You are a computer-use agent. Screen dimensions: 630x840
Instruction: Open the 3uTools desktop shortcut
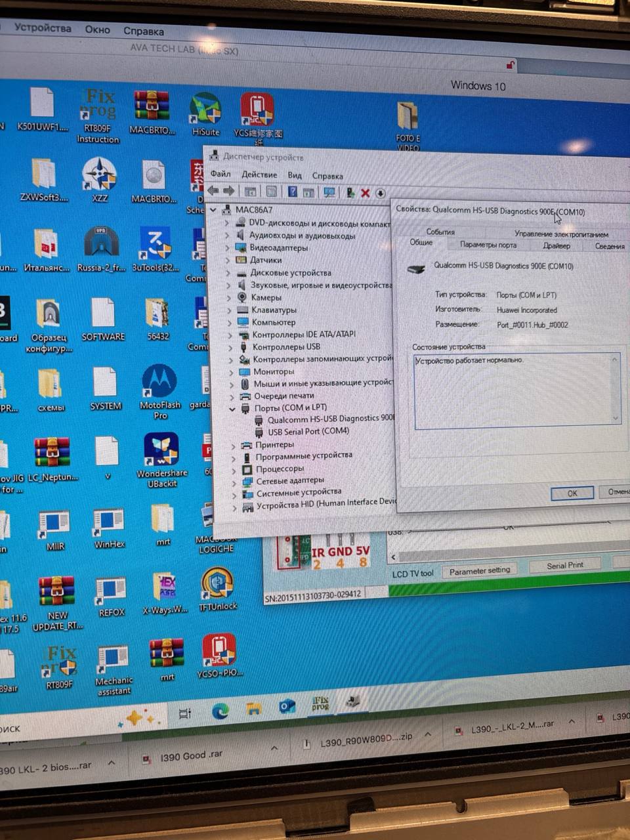(x=155, y=249)
